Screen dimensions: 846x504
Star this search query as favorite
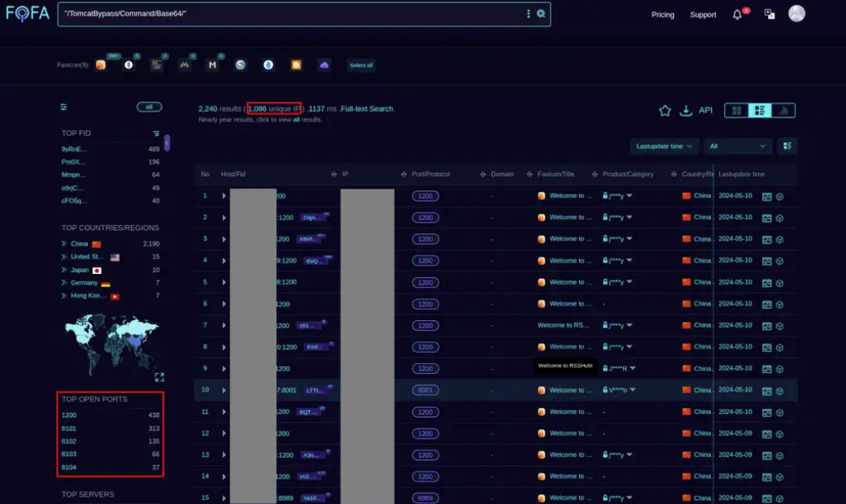(665, 111)
